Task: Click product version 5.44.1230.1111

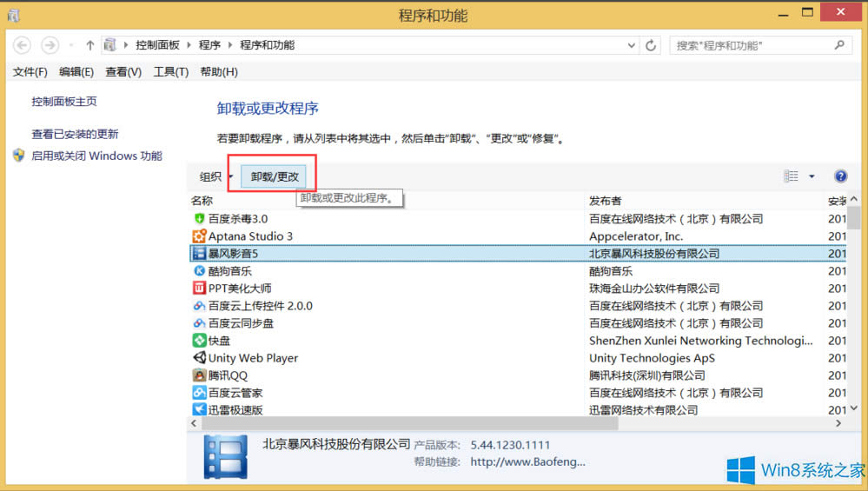Action: tap(510, 445)
